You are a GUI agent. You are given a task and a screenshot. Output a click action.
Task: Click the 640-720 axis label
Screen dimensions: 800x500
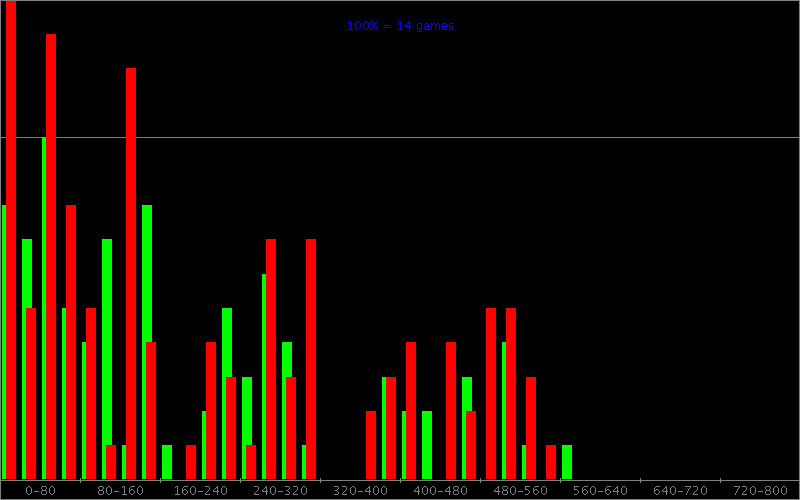pos(681,491)
